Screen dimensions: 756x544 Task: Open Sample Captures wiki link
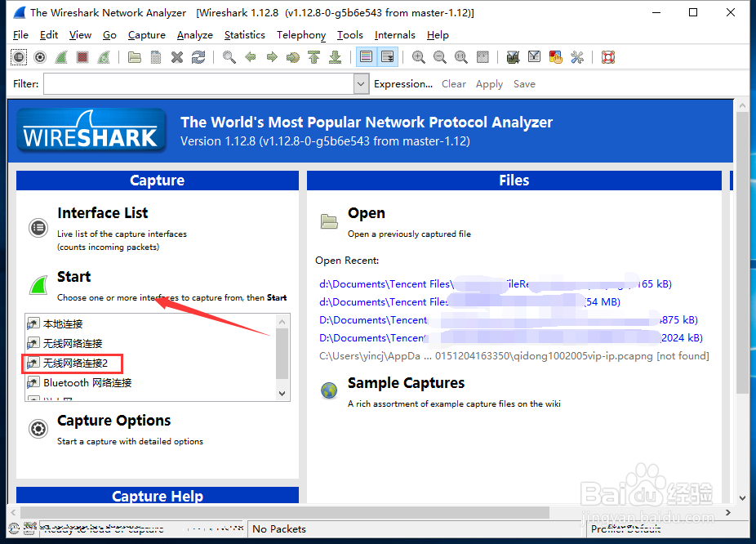point(406,383)
